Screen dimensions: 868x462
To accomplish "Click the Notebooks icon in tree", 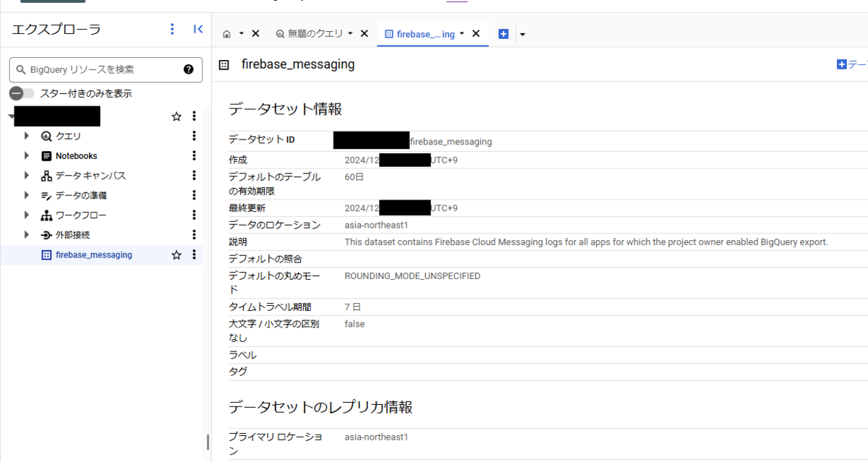I will (46, 155).
